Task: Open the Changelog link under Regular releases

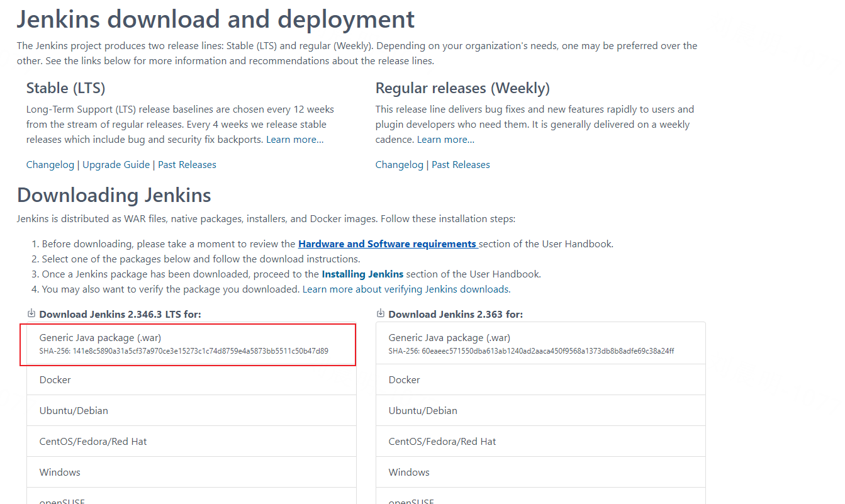Action: (400, 165)
